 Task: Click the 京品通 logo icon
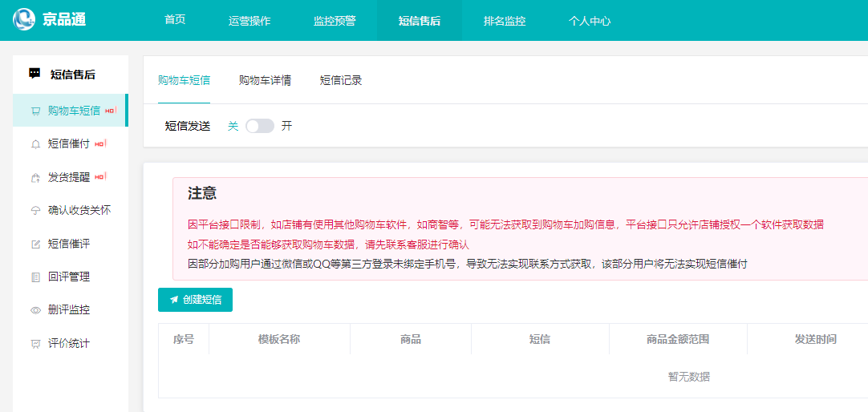(x=24, y=19)
